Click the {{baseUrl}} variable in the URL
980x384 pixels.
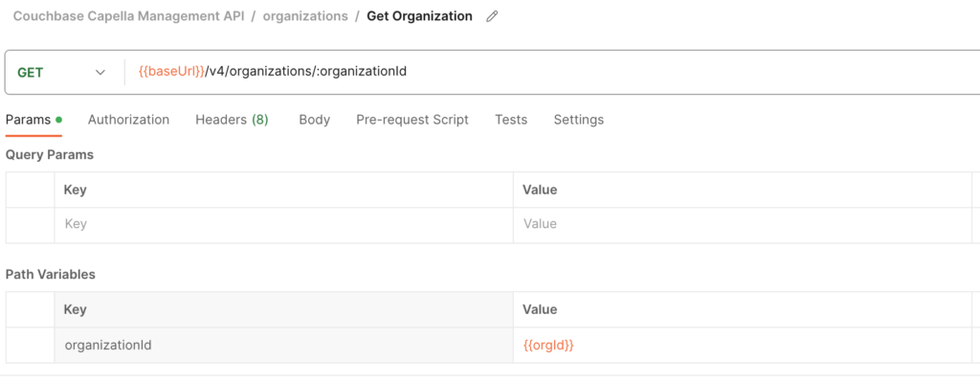tap(171, 72)
